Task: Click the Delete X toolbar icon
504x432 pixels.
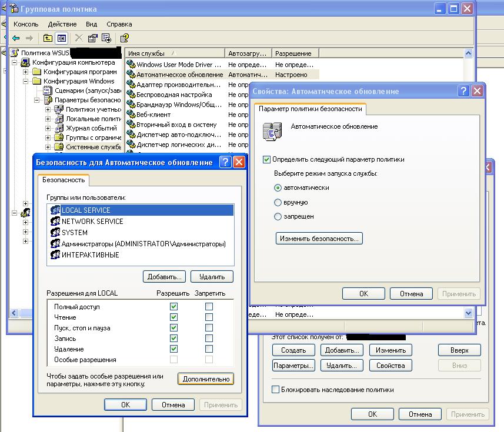Action: pos(79,38)
